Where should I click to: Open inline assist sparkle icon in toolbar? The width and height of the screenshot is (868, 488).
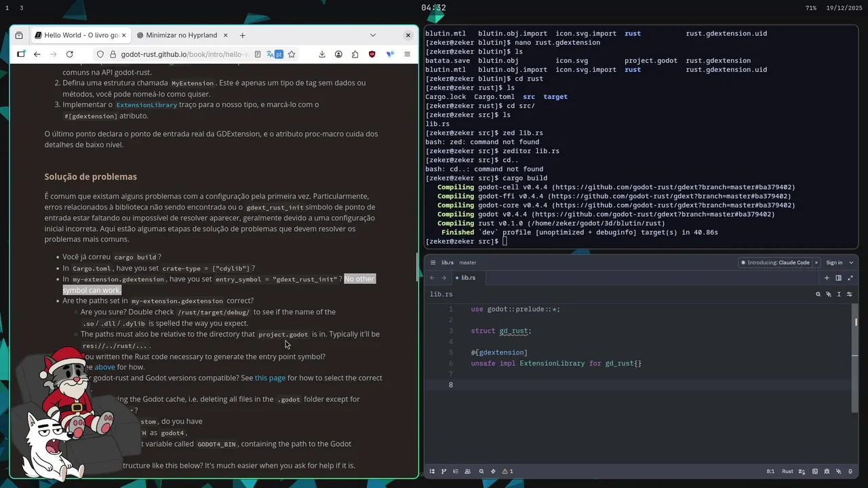[829, 294]
